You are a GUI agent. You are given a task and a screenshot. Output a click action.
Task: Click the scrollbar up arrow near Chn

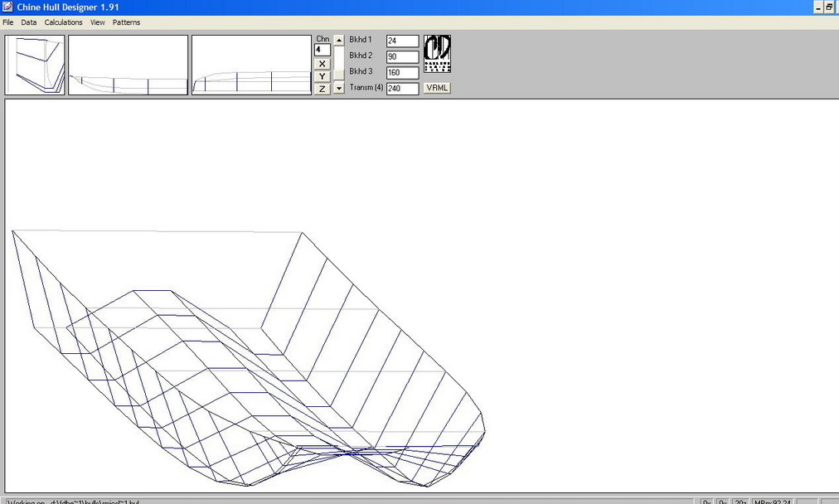click(338, 40)
